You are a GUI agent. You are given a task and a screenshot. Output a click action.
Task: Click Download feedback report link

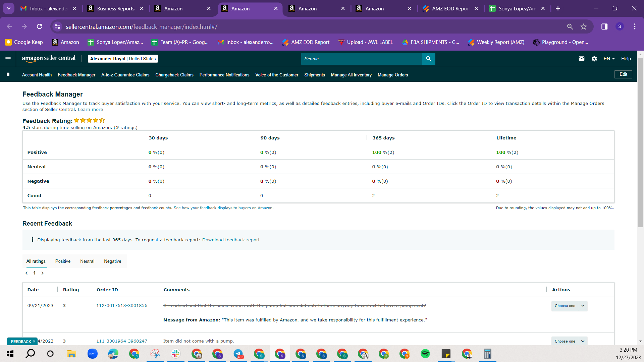231,240
